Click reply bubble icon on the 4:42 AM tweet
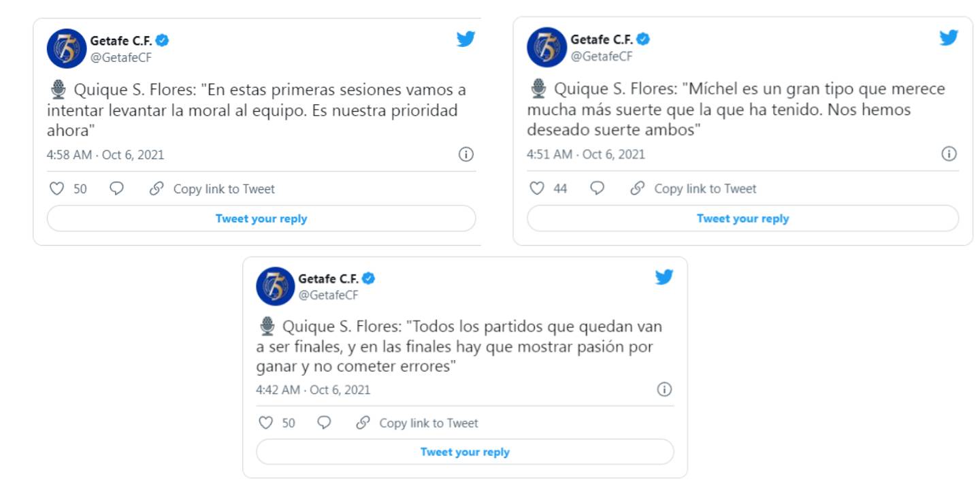The image size is (980, 490). pyautogui.click(x=324, y=423)
